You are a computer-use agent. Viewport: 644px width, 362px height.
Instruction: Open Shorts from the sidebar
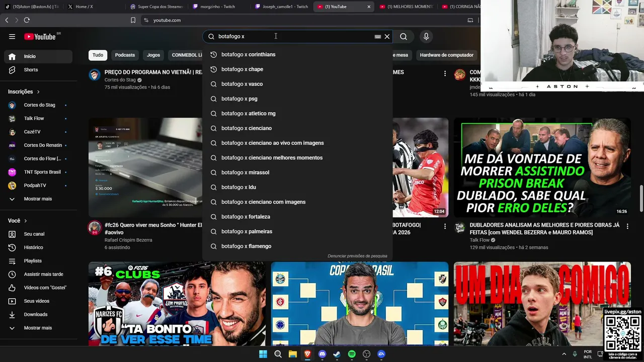[38, 70]
